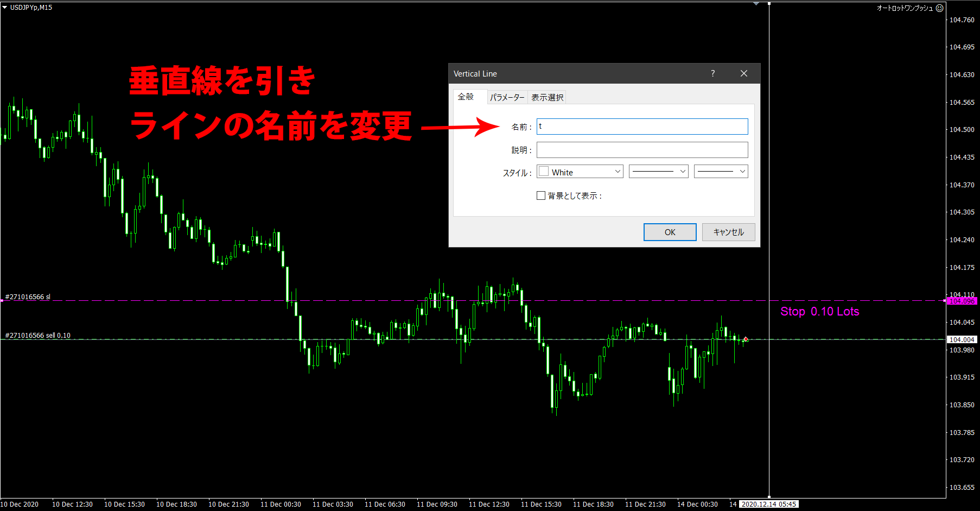Enable the 背景として表示 checkbox

coord(541,195)
